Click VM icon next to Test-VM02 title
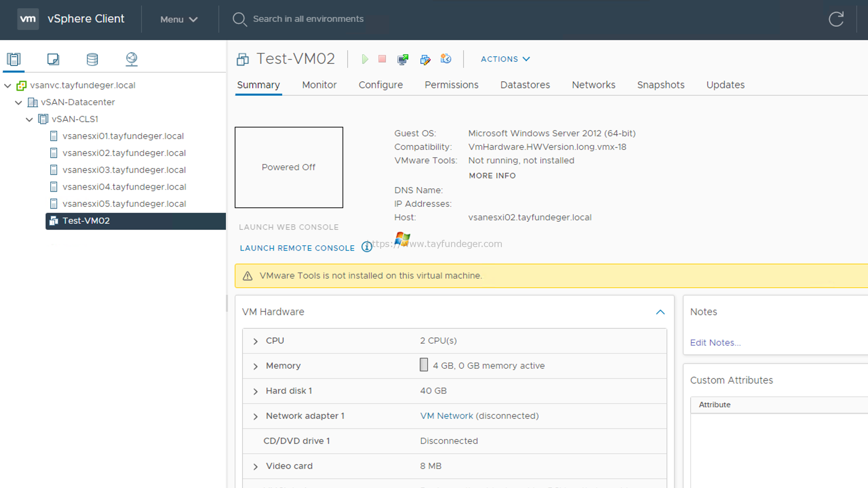 242,59
